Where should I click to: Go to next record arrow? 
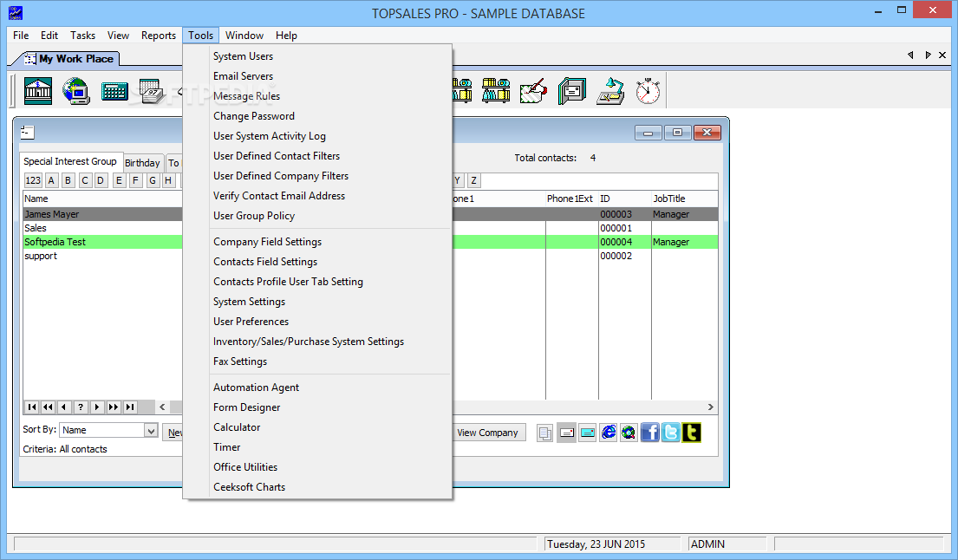coord(97,407)
